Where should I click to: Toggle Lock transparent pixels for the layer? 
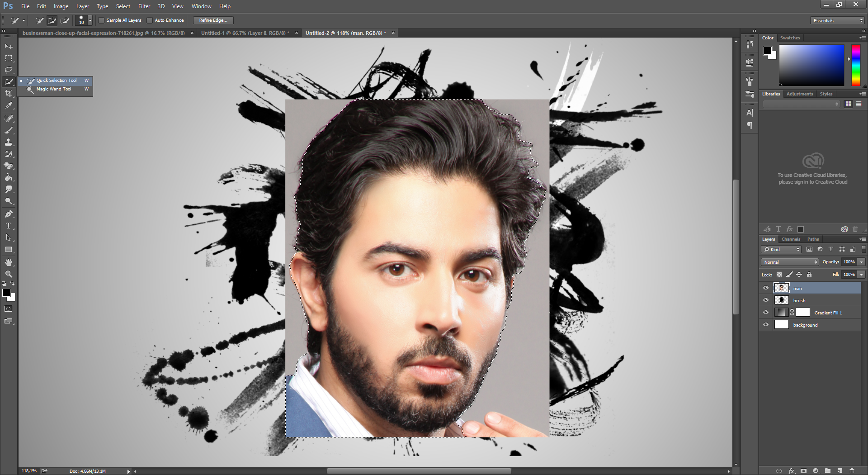pyautogui.click(x=779, y=275)
